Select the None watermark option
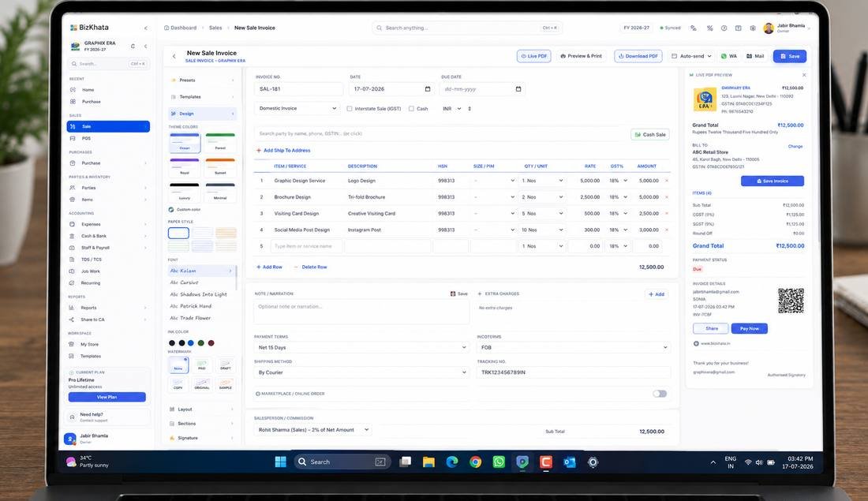Screen dimensions: 868x501 (178, 365)
